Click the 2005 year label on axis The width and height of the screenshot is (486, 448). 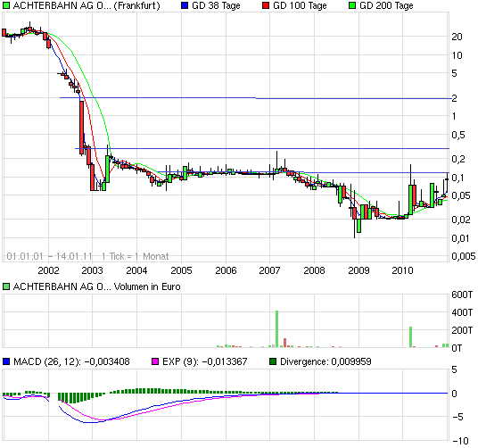point(181,270)
